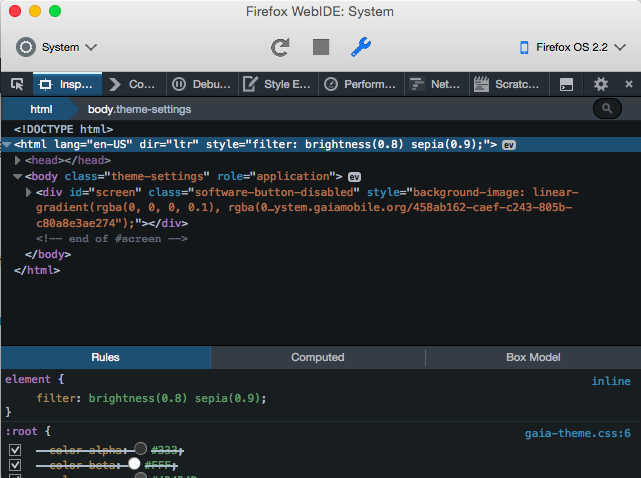
Task: Open the gaia-theme.css:6 source link
Action: click(578, 433)
